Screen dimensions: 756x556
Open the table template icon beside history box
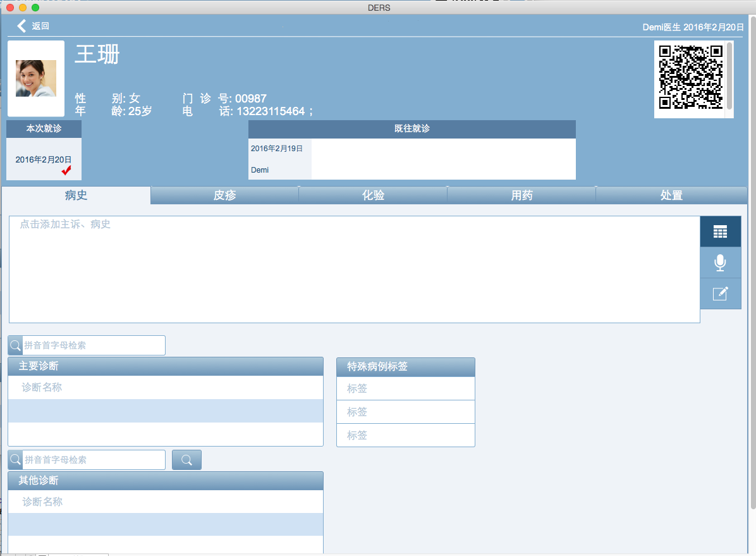pyautogui.click(x=720, y=232)
